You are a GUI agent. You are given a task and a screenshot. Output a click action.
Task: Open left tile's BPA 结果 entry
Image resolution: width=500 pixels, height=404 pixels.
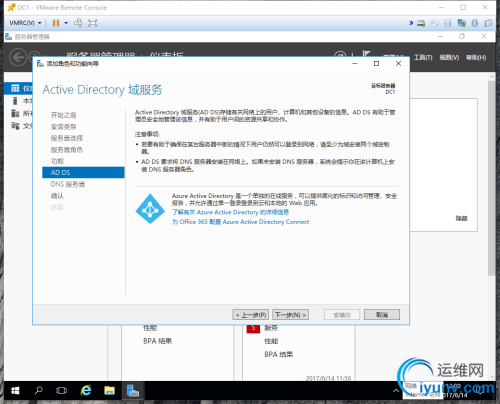click(157, 341)
